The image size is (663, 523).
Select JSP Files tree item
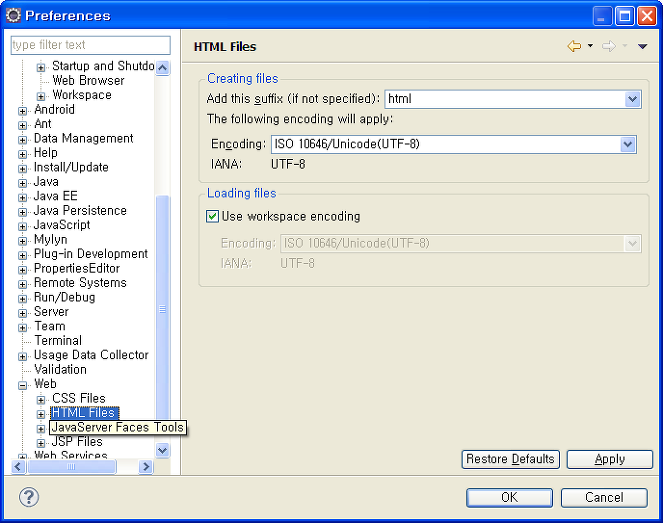coord(77,442)
